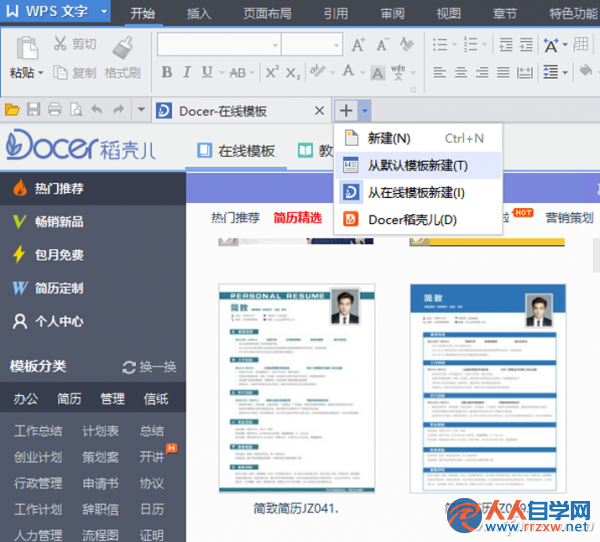Click the bullet list icon
The width and height of the screenshot is (600, 542).
pyautogui.click(x=440, y=44)
